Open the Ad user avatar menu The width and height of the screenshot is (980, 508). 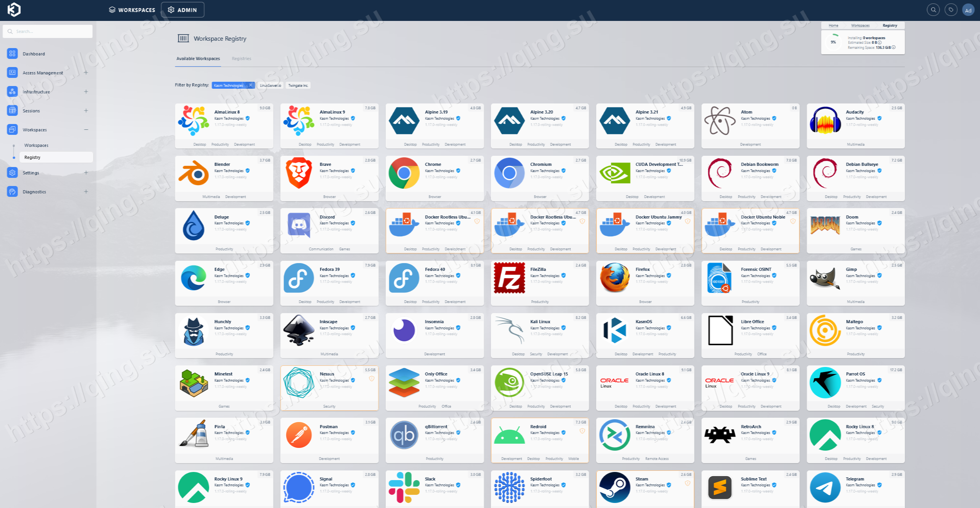point(968,10)
